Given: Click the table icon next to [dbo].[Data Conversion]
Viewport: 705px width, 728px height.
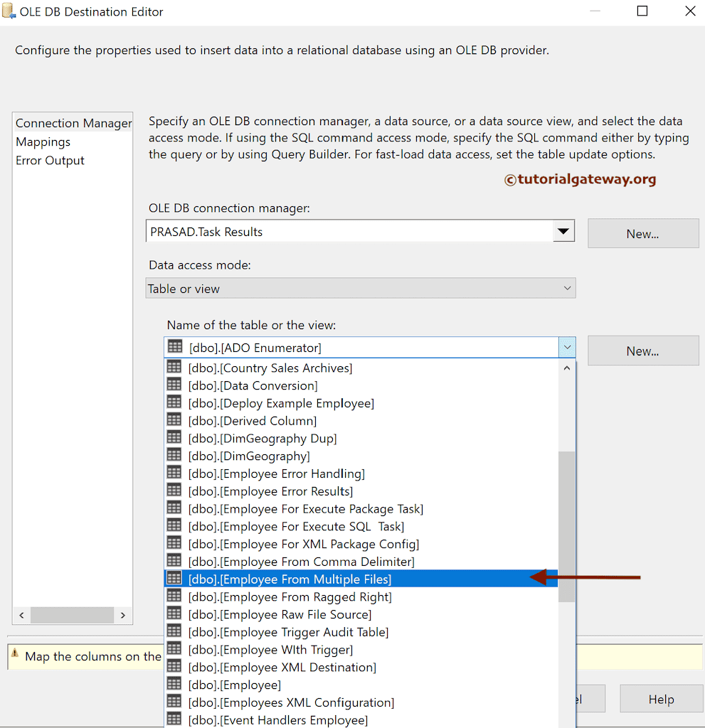Looking at the screenshot, I should (174, 385).
